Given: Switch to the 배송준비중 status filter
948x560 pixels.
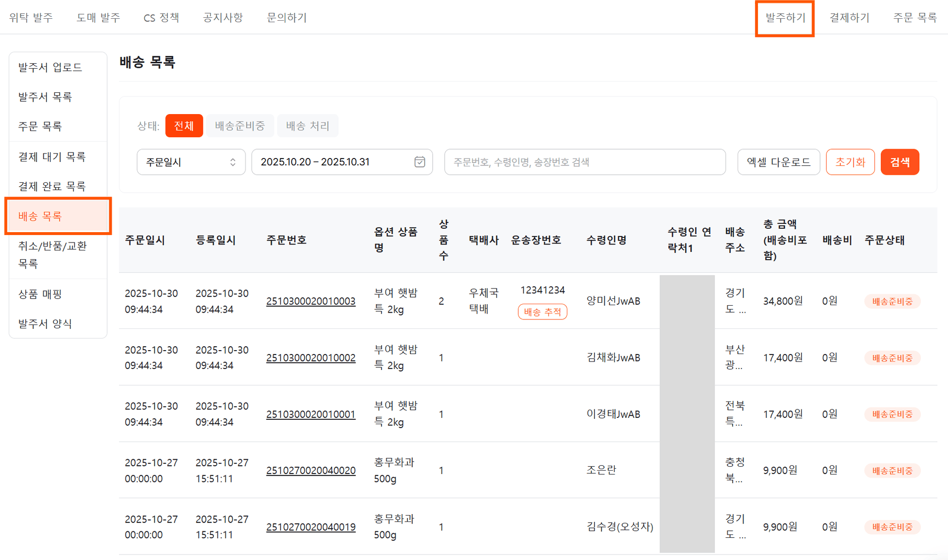Looking at the screenshot, I should 240,125.
